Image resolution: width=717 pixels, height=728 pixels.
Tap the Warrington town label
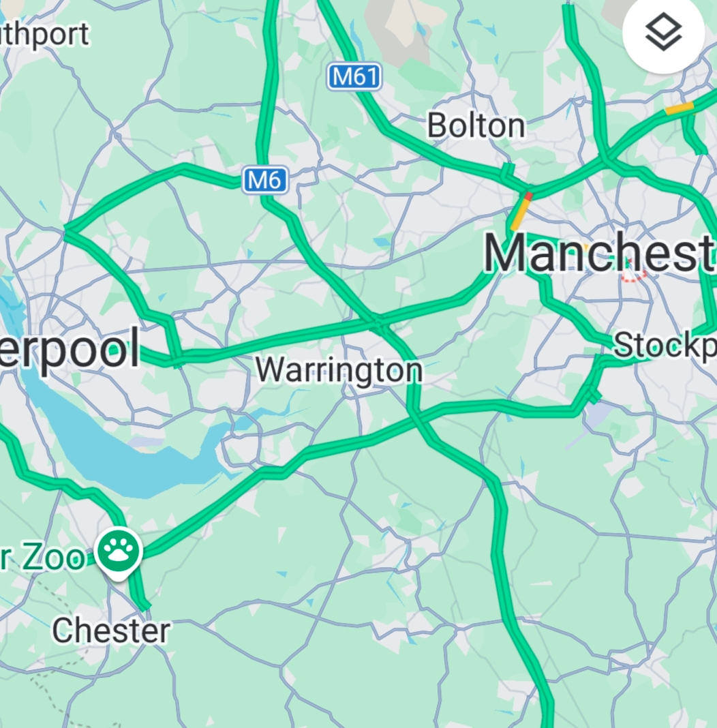coord(339,370)
